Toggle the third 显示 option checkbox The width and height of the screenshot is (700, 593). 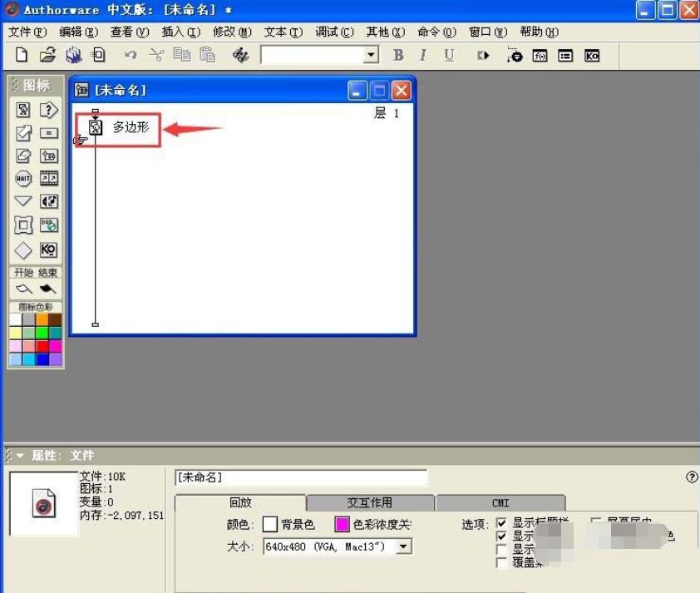click(502, 549)
